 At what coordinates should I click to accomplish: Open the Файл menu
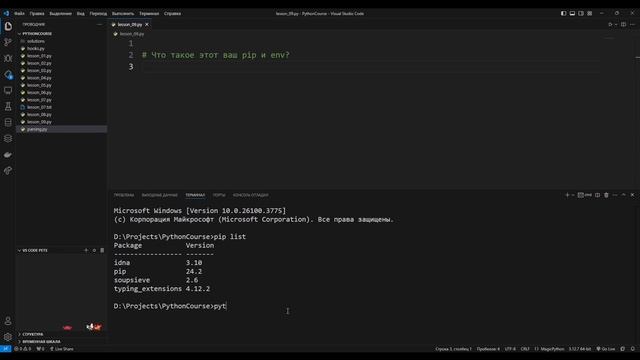coord(19,13)
